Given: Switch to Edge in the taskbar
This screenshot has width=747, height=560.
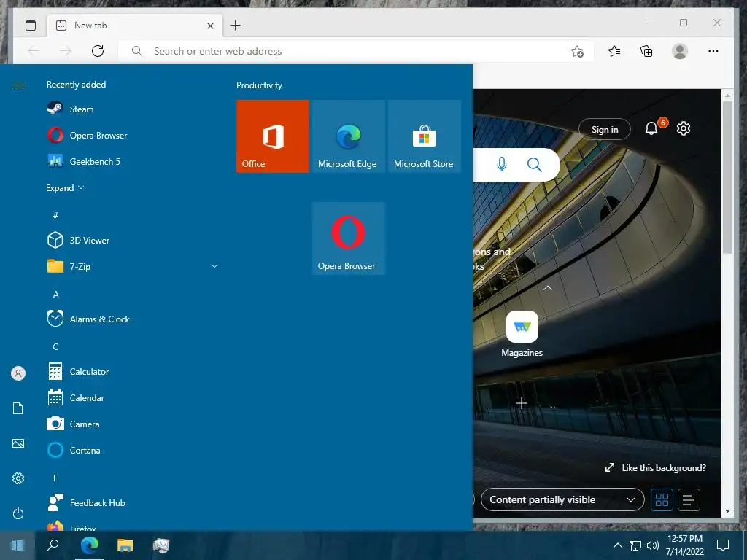Looking at the screenshot, I should coord(89,545).
